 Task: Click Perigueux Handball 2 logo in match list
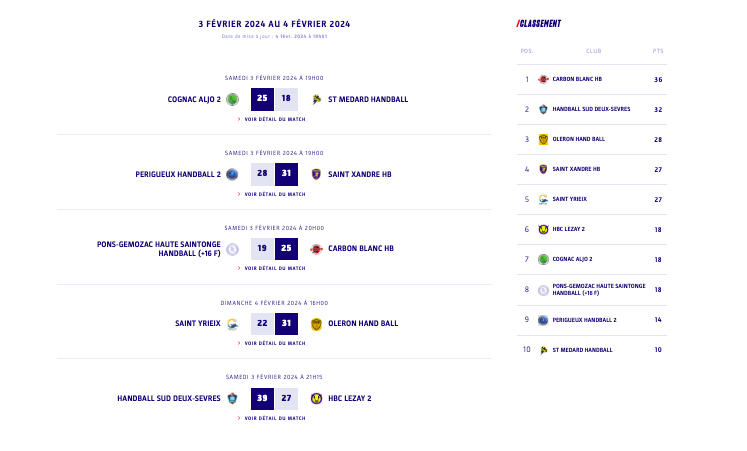(x=232, y=174)
